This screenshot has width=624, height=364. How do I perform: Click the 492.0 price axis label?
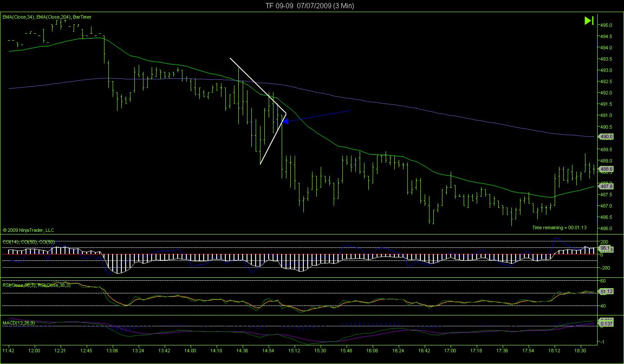[606, 93]
